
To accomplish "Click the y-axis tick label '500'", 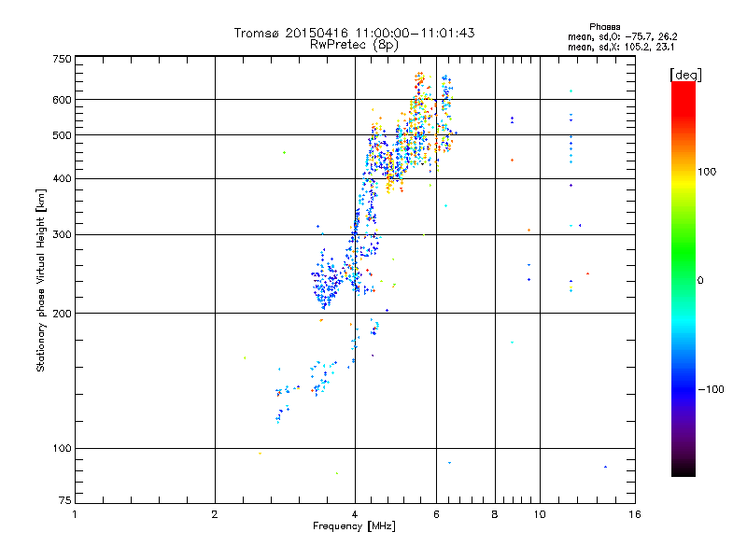I will (x=62, y=135).
